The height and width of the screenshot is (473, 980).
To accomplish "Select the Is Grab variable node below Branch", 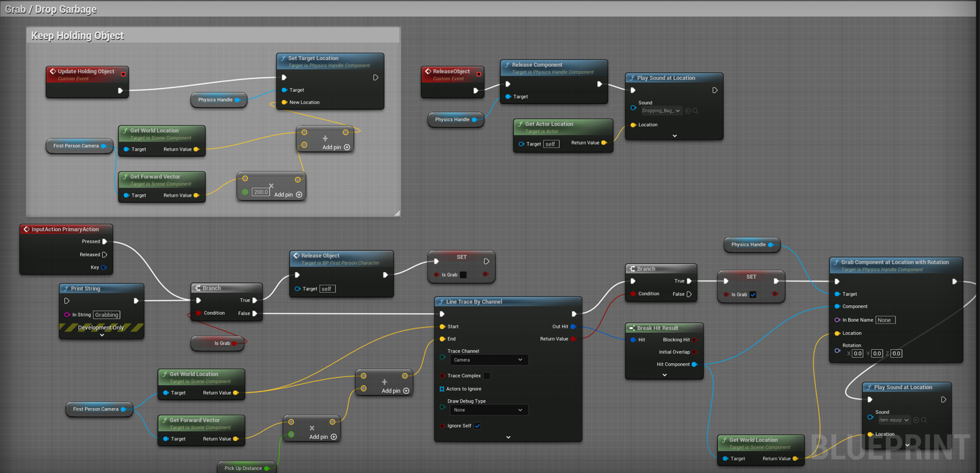I will point(218,343).
